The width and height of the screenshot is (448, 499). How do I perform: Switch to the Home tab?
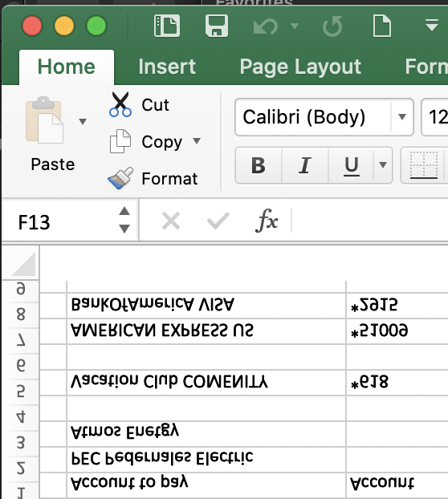pyautogui.click(x=67, y=67)
